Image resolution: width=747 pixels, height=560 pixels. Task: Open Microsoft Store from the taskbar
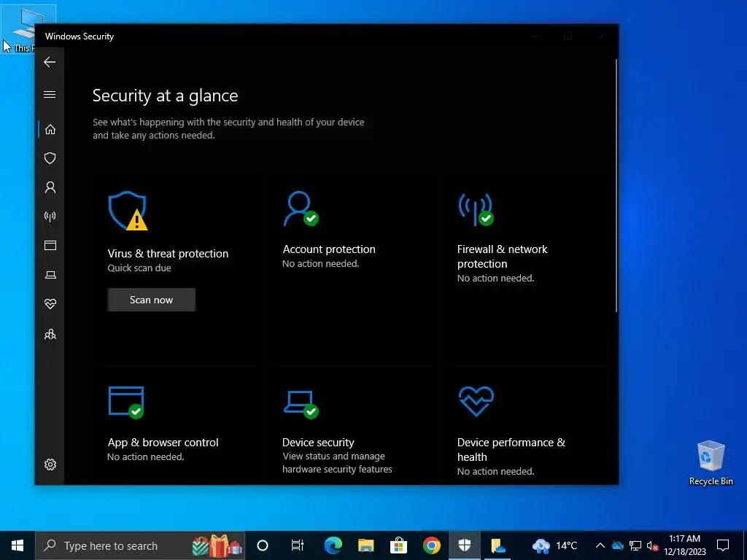pyautogui.click(x=399, y=545)
